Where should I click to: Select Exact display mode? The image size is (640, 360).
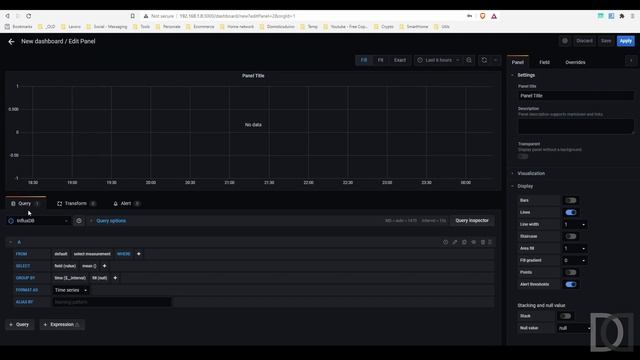(x=400, y=60)
